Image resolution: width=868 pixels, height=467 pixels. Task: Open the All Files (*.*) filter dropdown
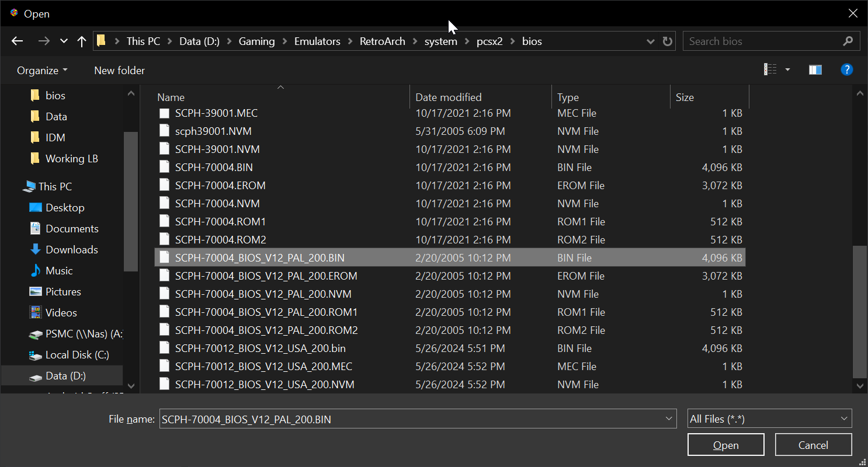[769, 419]
